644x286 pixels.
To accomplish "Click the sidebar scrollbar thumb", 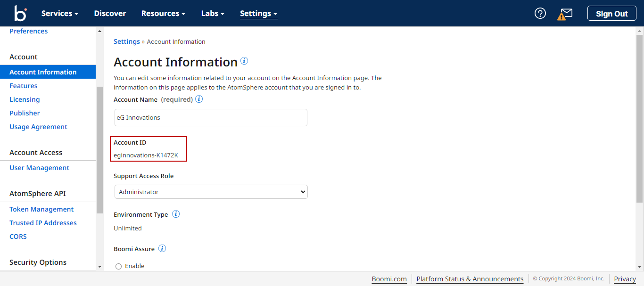I will click(99, 150).
